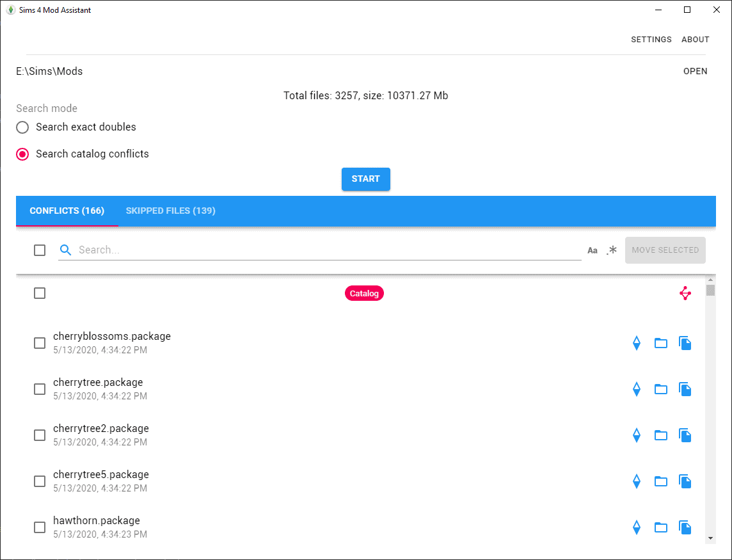Click the pink graph icon in Catalog row

point(685,294)
